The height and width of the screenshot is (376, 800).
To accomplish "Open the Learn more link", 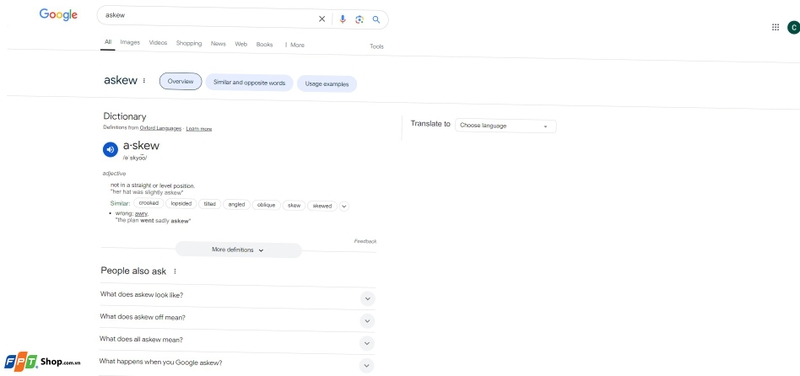I will click(199, 129).
